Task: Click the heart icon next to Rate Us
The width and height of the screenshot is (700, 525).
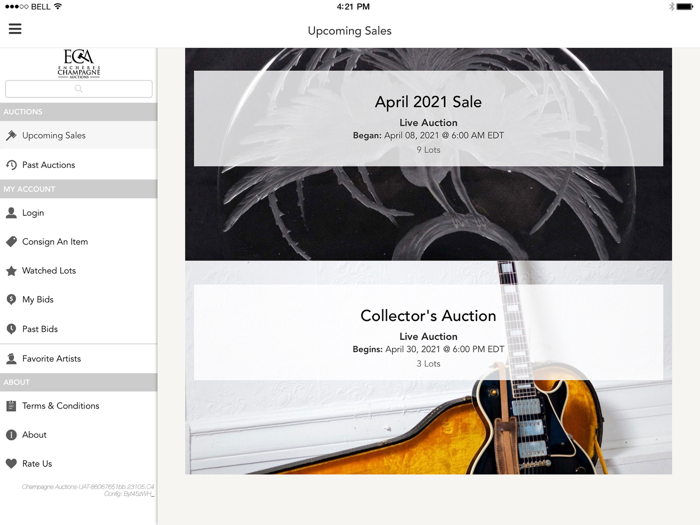Action: [11, 463]
